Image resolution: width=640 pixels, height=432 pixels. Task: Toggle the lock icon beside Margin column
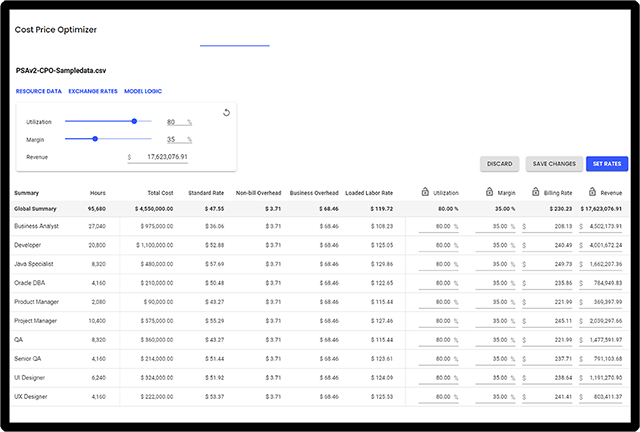coord(489,192)
